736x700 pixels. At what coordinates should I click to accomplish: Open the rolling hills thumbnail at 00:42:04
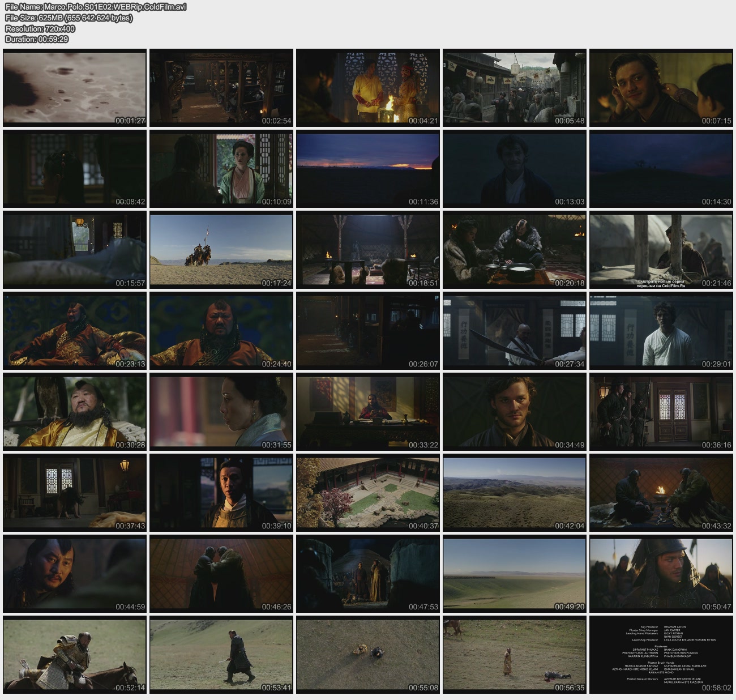point(514,493)
